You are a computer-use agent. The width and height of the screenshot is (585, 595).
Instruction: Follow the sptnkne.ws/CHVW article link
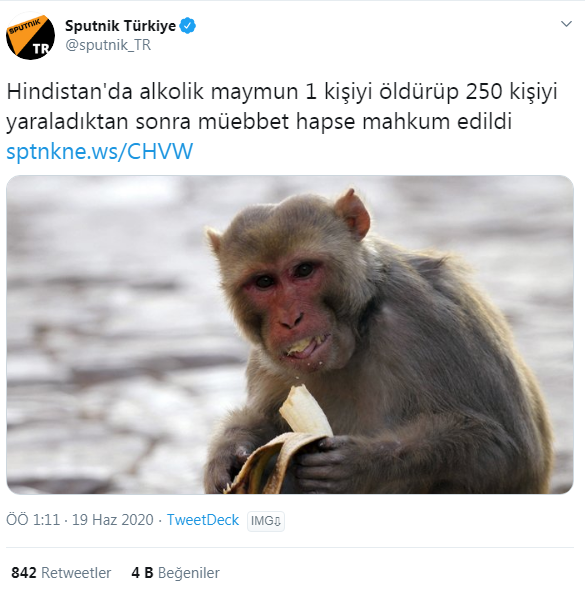[x=100, y=151]
